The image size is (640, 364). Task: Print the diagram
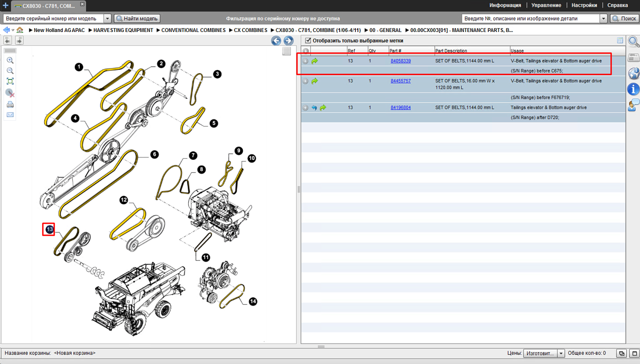(10, 104)
